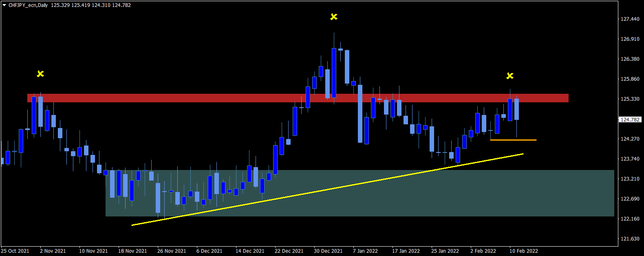Click the 6 Dec 2021 date label
The image size is (644, 256).
click(x=210, y=251)
